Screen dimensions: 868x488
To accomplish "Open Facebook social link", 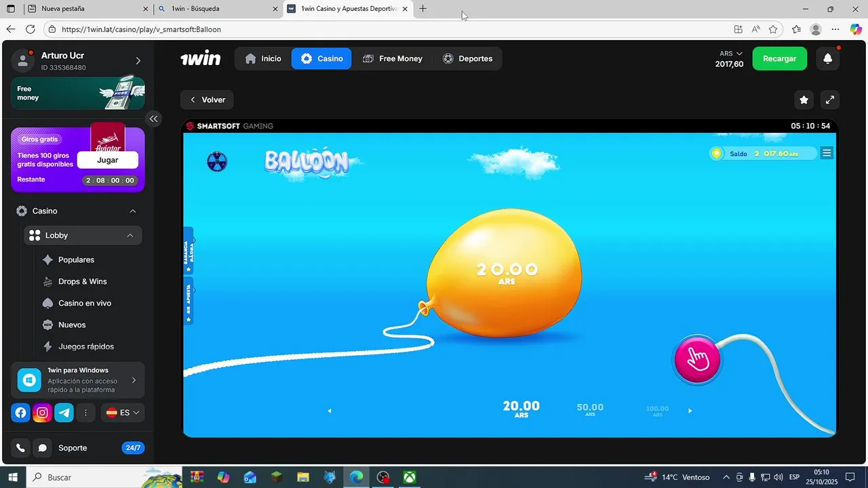I will pos(21,412).
